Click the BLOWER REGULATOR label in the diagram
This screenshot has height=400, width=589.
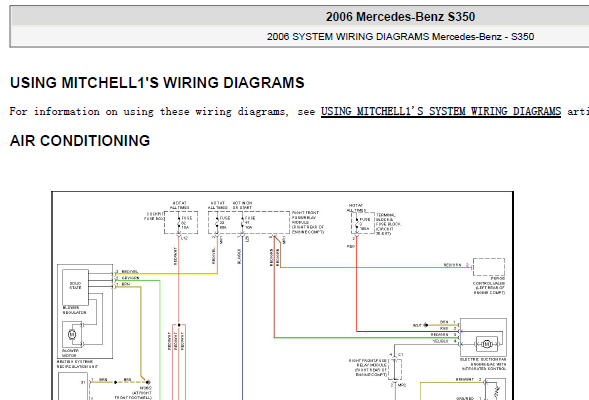pos(74,310)
